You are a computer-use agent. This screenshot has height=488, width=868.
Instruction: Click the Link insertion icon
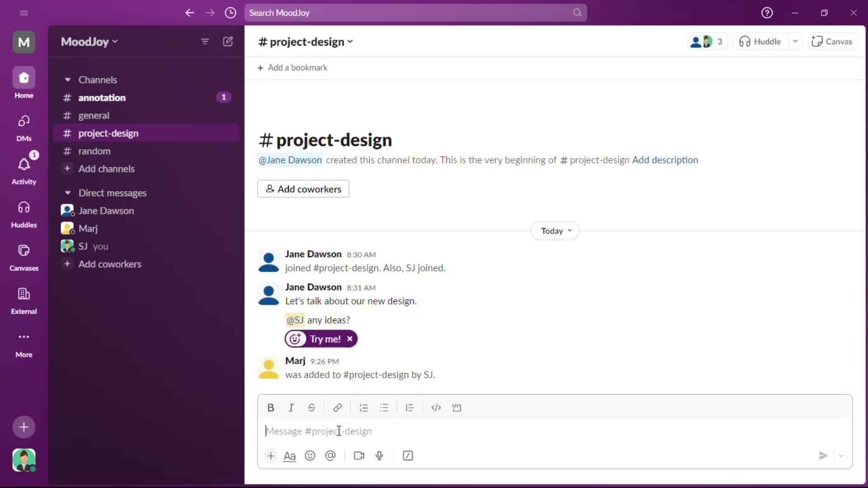pyautogui.click(x=337, y=408)
